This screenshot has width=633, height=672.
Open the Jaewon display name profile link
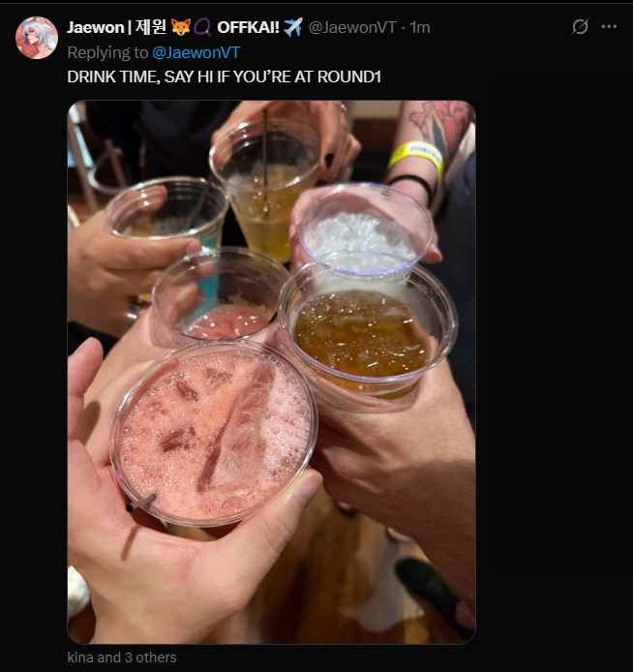pyautogui.click(x=95, y=27)
